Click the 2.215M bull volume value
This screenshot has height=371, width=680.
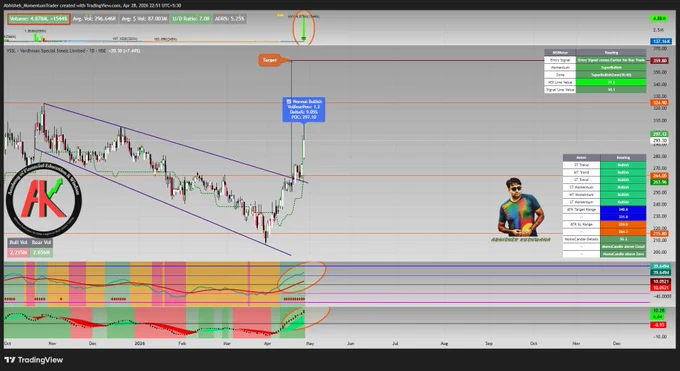(x=18, y=252)
